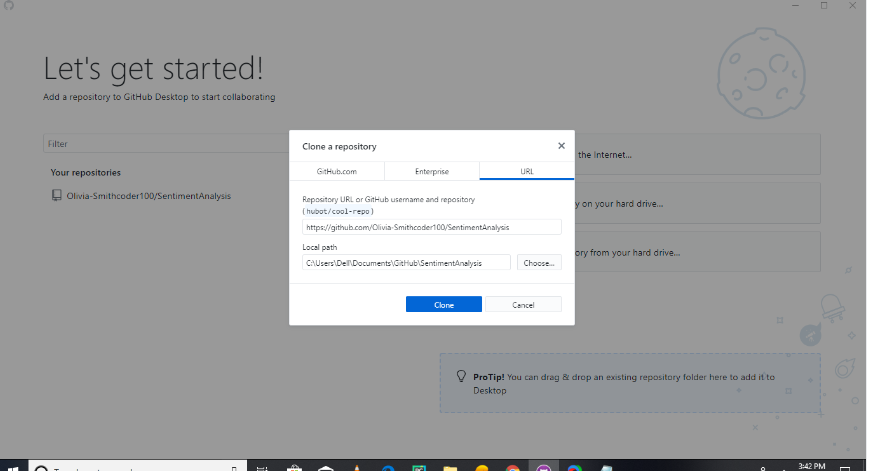Click the 'the Internet...' clone option

(697, 155)
